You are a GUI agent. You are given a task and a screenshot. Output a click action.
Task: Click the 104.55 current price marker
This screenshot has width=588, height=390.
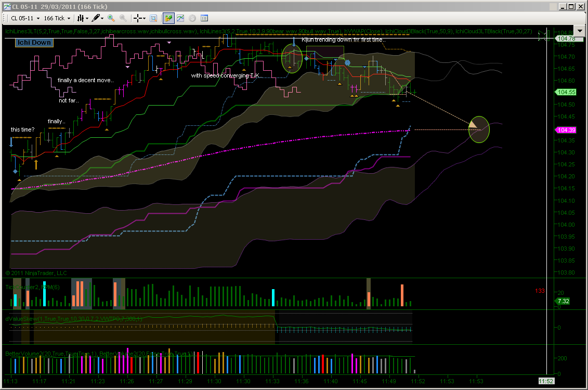566,92
